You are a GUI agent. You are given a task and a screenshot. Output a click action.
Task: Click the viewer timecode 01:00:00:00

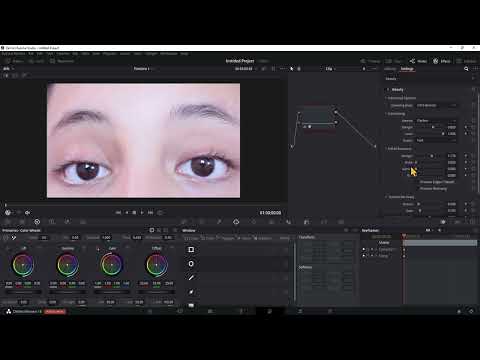[x=270, y=213]
